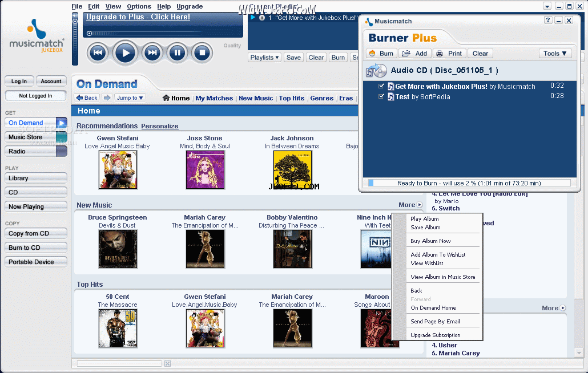Click the Audio CD disc icon in Burner Plus
The width and height of the screenshot is (588, 373).
coord(376,70)
